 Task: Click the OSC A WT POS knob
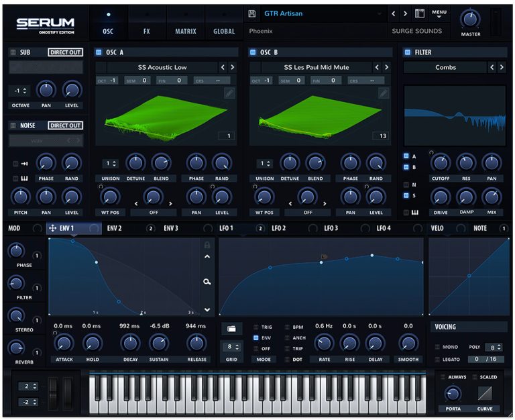[x=110, y=197]
